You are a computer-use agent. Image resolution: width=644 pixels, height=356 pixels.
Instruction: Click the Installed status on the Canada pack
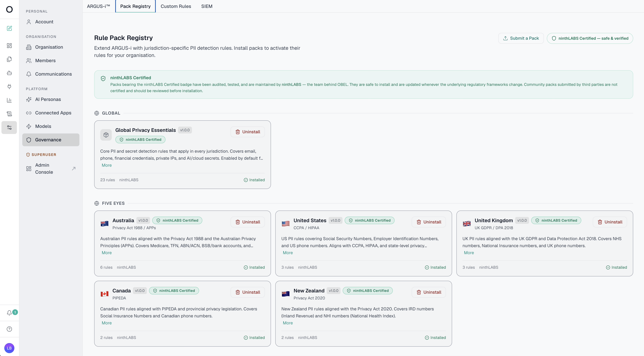(x=254, y=337)
